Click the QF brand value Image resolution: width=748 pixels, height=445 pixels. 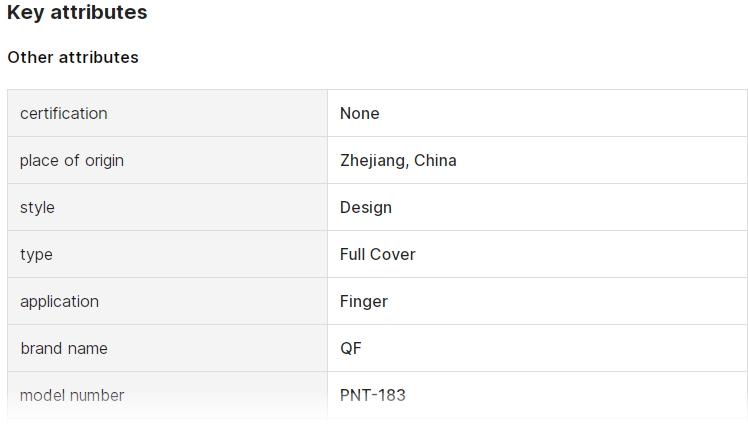click(351, 349)
